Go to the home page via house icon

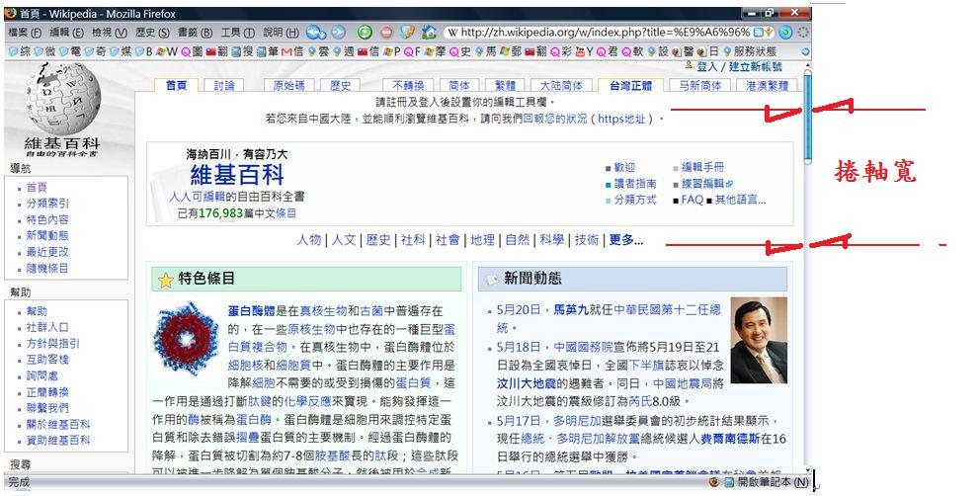[429, 32]
